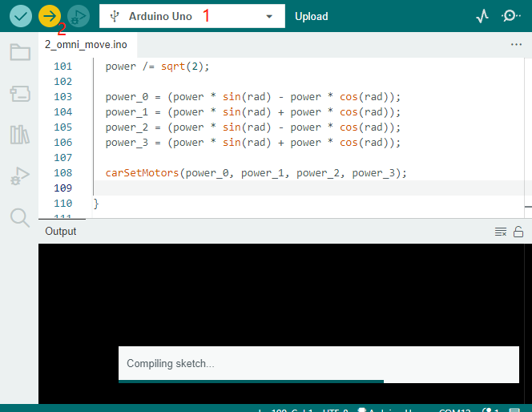
Task: Open the Sketchbook folder panel
Action: coord(20,52)
